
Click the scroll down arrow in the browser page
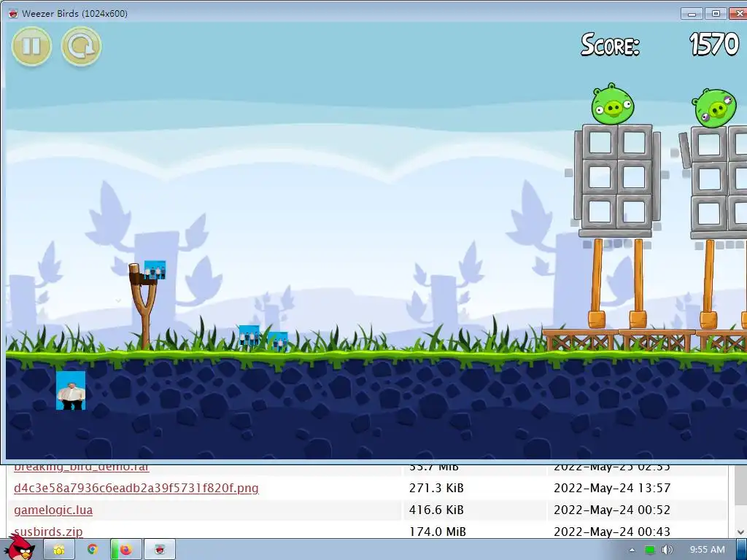click(740, 532)
